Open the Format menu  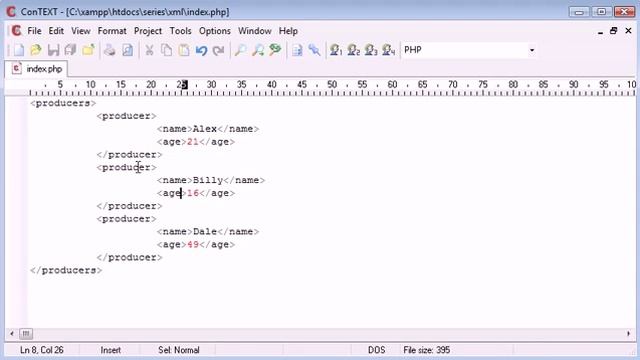pos(112,31)
